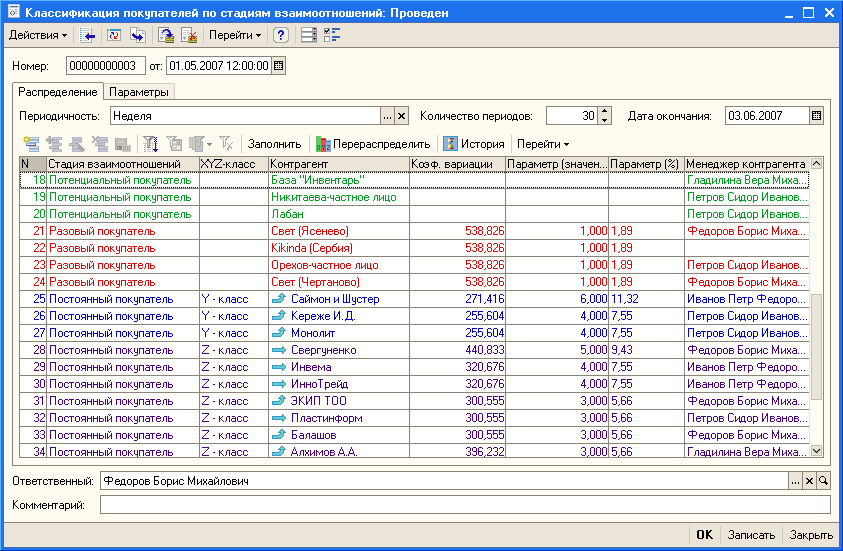Click the XYZ-класс column header
This screenshot has height=551, width=843.
click(x=233, y=164)
